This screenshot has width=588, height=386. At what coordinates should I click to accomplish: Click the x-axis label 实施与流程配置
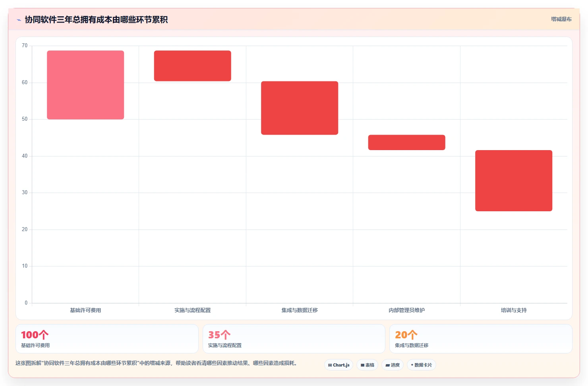193,310
